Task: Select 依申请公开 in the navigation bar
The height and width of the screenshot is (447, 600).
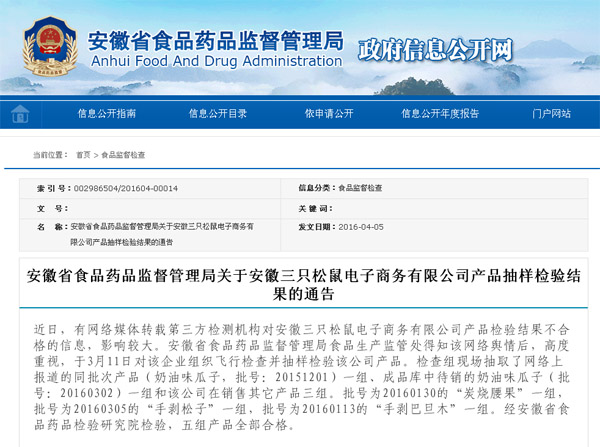Action: coord(329,114)
